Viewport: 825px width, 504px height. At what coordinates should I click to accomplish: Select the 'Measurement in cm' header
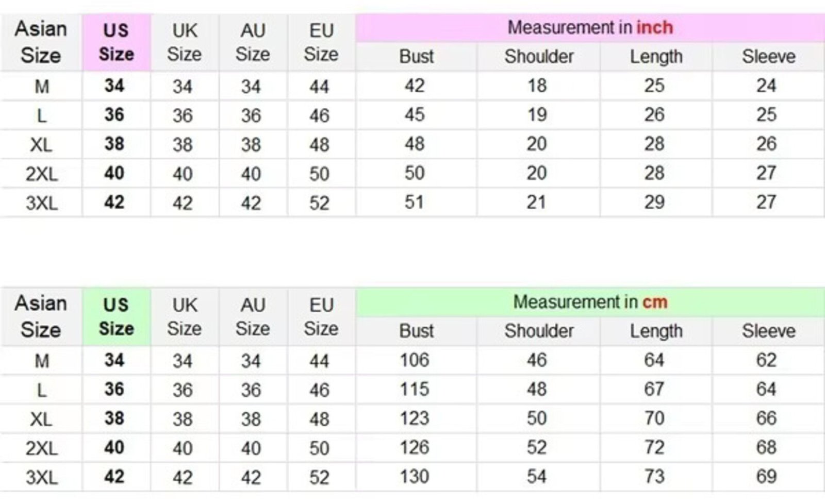coord(590,302)
